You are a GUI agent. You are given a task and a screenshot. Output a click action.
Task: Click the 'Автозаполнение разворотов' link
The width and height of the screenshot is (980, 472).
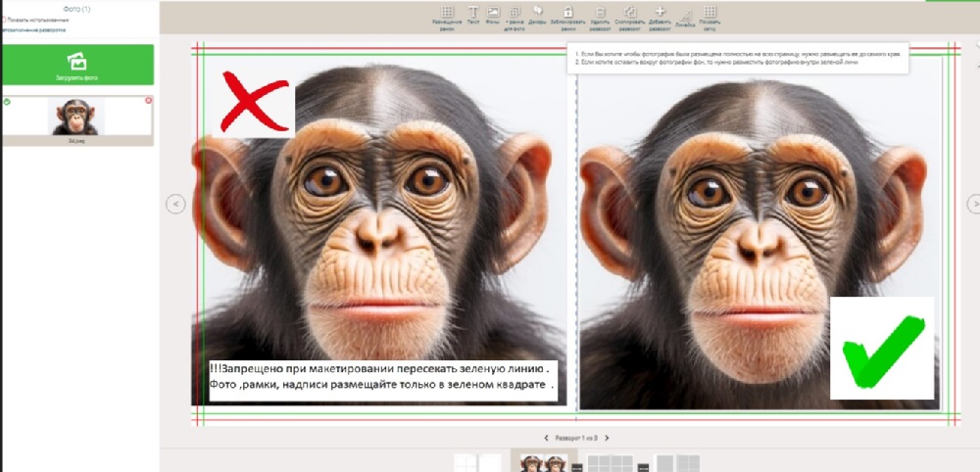coord(33,29)
